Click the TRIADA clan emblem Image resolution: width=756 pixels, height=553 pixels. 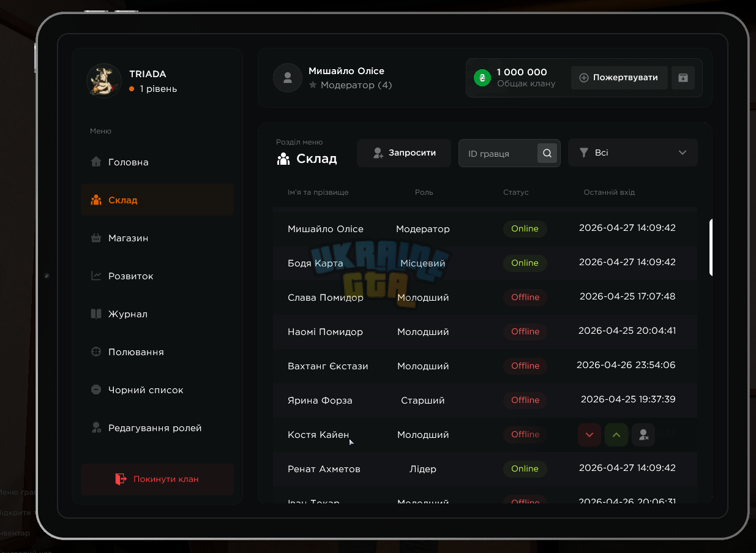(x=104, y=81)
